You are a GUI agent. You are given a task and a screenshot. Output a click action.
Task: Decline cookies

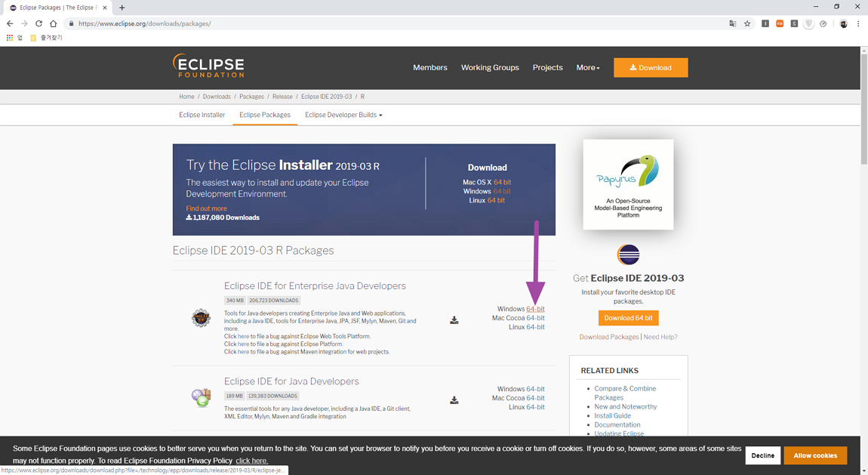pyautogui.click(x=763, y=455)
